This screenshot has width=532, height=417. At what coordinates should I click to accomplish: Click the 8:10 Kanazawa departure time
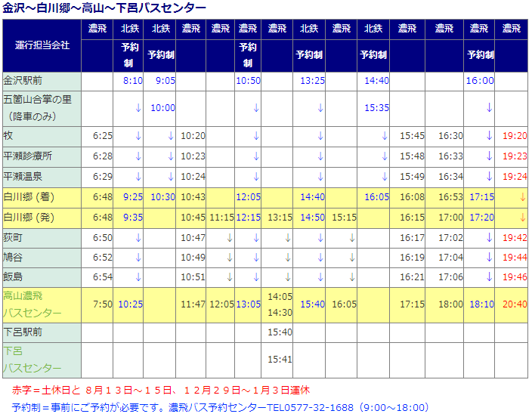pyautogui.click(x=133, y=81)
